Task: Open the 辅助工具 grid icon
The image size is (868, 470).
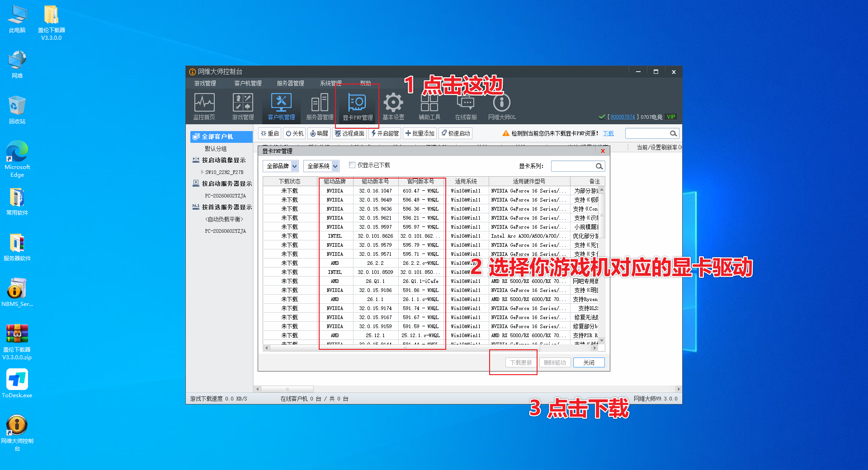Action: click(429, 107)
